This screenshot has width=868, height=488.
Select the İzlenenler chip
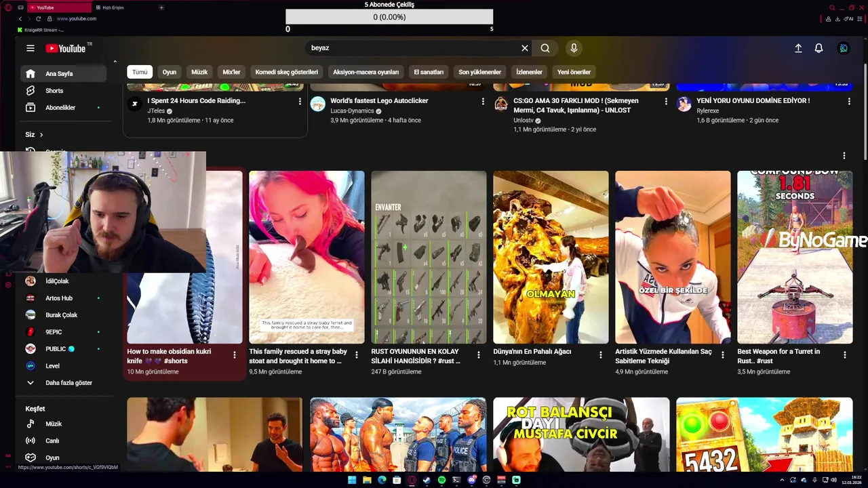pyautogui.click(x=529, y=72)
